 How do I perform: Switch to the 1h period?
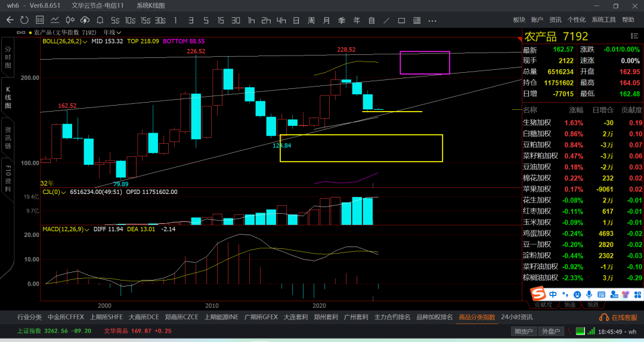[x=251, y=20]
